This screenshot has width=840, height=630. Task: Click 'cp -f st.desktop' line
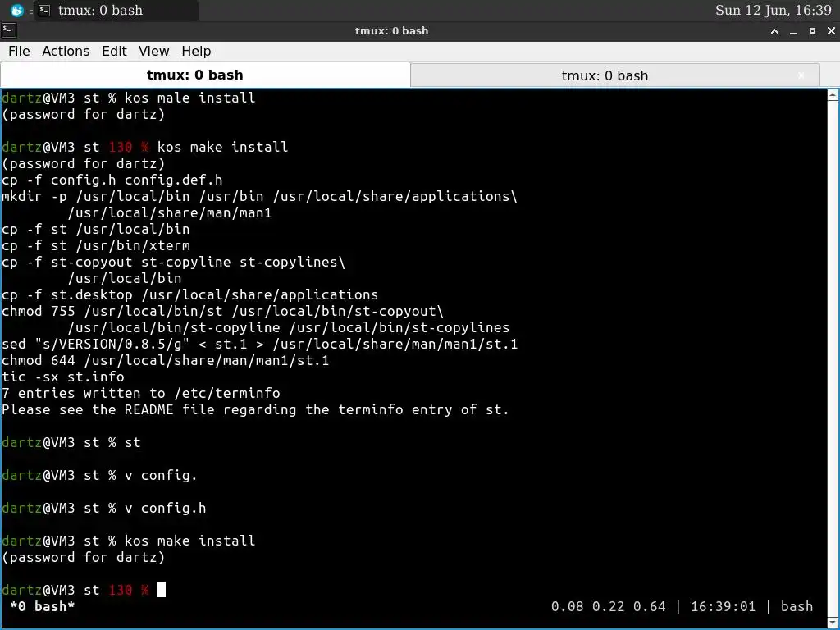click(189, 294)
